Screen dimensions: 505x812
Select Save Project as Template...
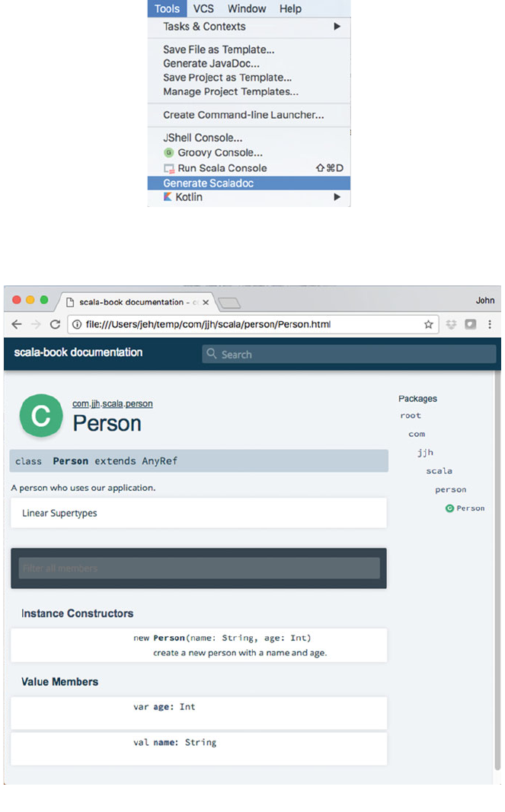pos(227,78)
